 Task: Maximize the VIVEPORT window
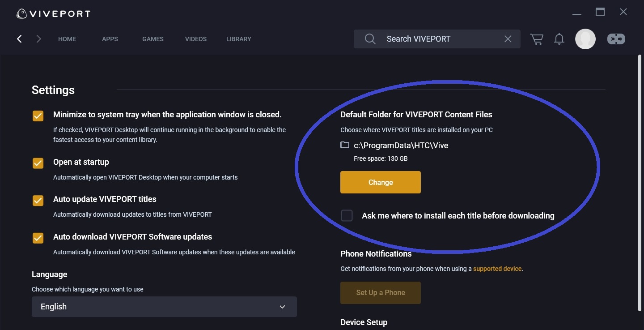pyautogui.click(x=600, y=12)
